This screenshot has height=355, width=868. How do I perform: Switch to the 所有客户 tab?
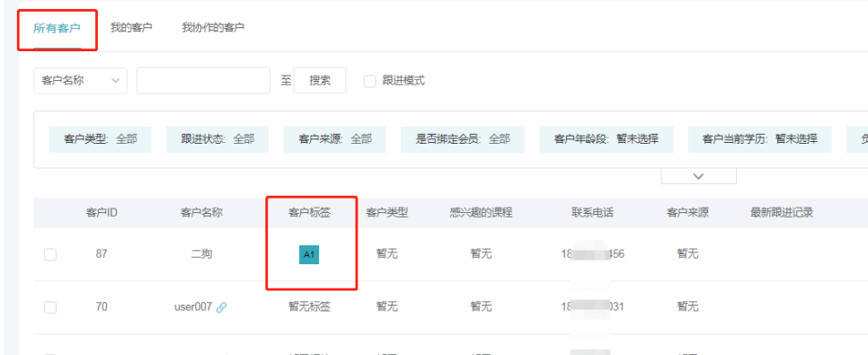pos(57,29)
